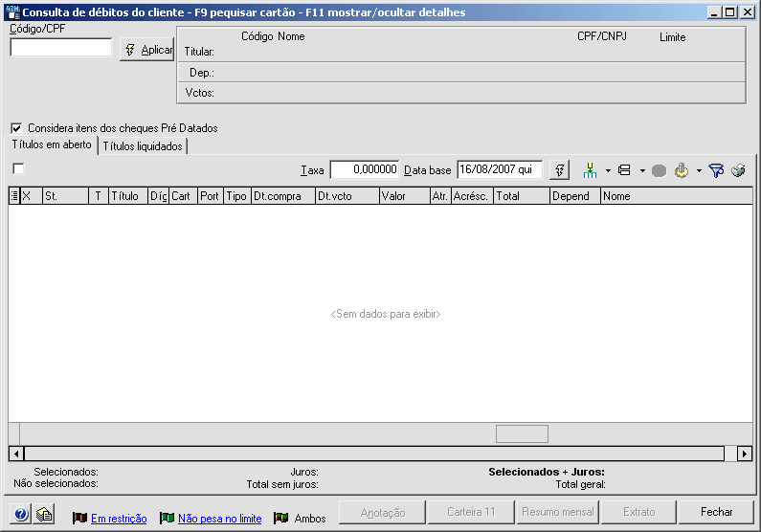Click the Código/CPF input field
The image size is (761, 532).
click(x=61, y=48)
